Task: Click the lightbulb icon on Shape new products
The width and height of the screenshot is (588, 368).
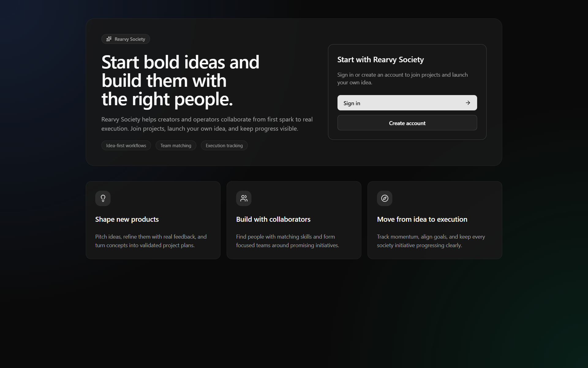Action: [x=103, y=198]
